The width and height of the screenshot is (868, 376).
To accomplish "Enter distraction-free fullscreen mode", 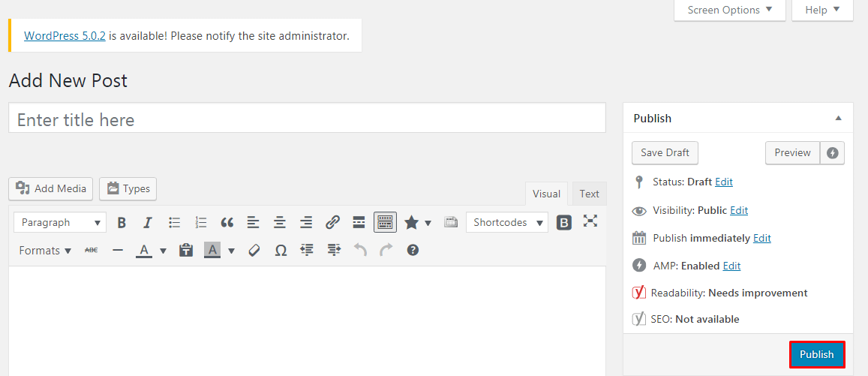I will (x=590, y=221).
